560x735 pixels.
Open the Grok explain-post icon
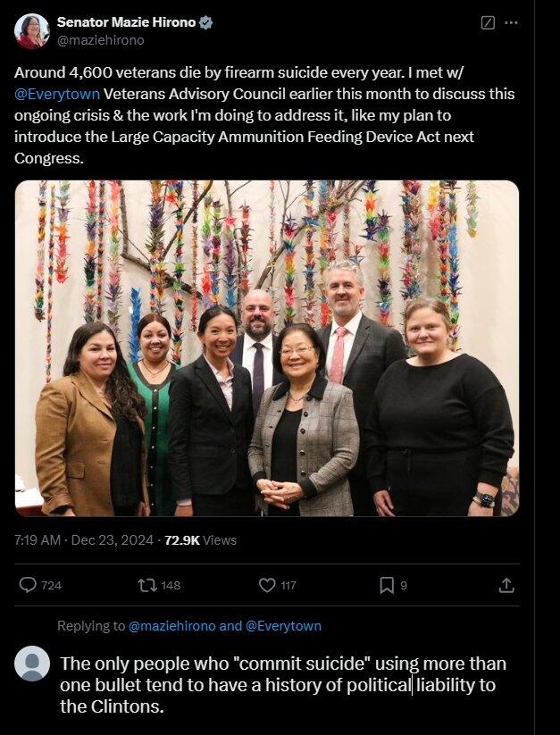click(x=488, y=22)
